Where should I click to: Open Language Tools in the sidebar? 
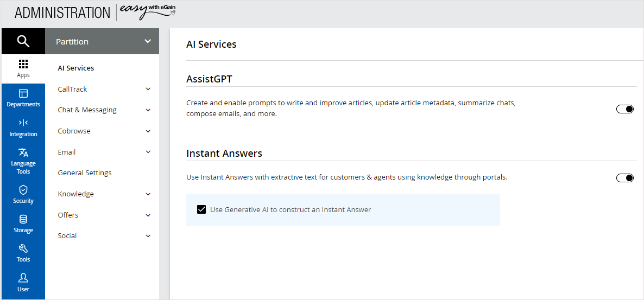23,161
